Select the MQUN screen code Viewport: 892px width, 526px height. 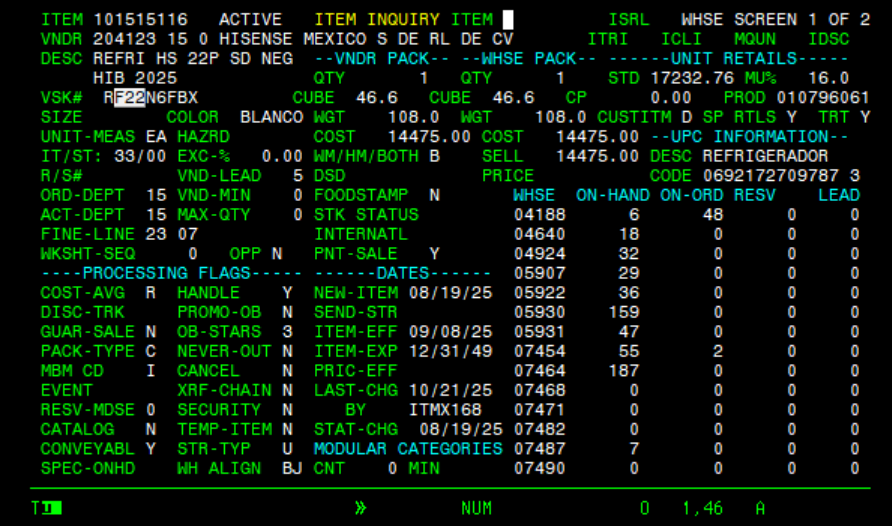click(x=755, y=39)
